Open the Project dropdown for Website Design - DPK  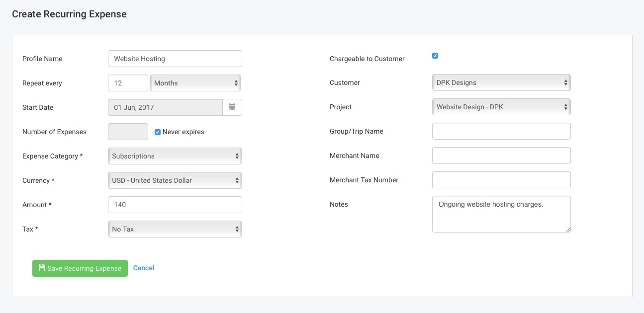[x=501, y=106]
